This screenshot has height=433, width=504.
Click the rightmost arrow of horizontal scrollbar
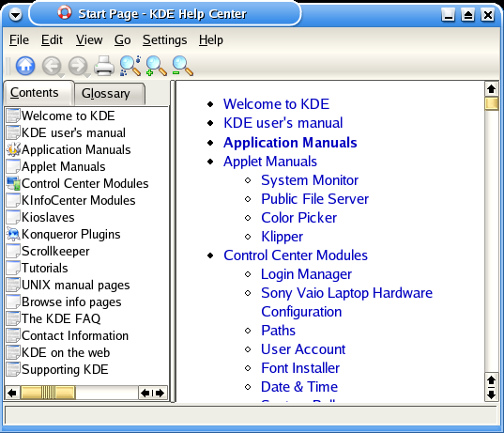(160, 393)
